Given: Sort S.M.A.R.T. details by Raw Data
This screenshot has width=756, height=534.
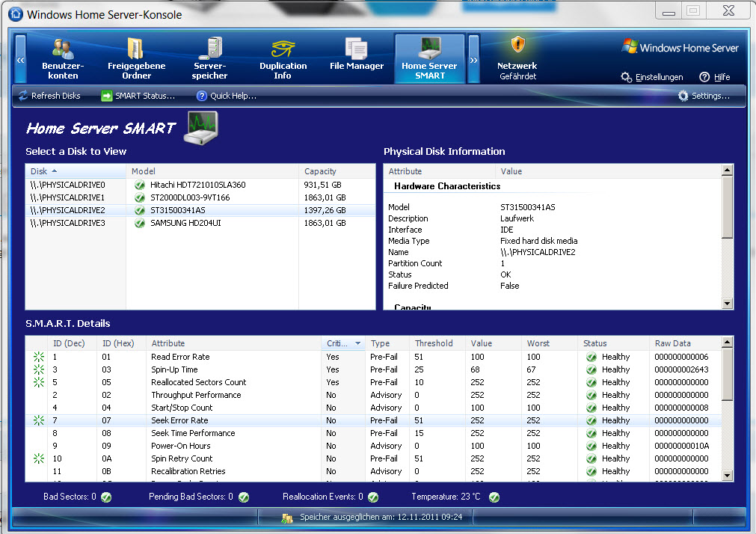Looking at the screenshot, I should point(686,343).
